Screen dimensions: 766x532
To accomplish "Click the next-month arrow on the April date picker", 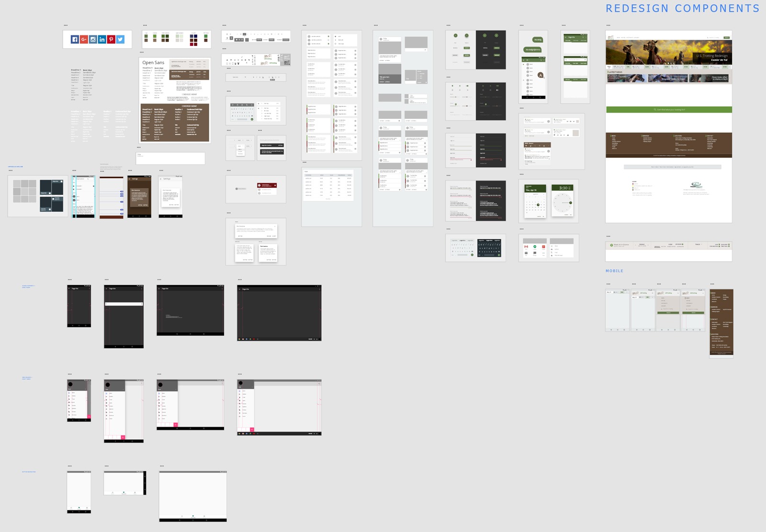I will pos(544,194).
